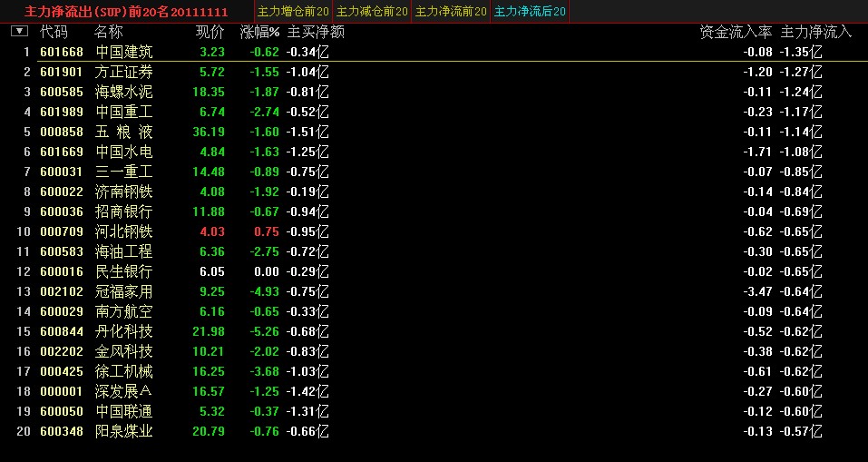Click the 资金流入率 value -1.71
This screenshot has height=462, width=868.
pyautogui.click(x=758, y=152)
